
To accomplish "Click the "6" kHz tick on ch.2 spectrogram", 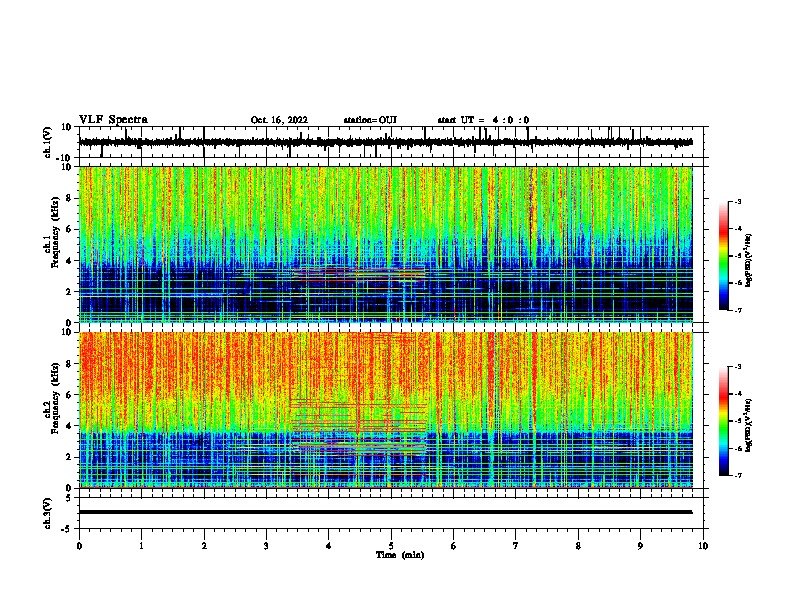I will 69,395.
